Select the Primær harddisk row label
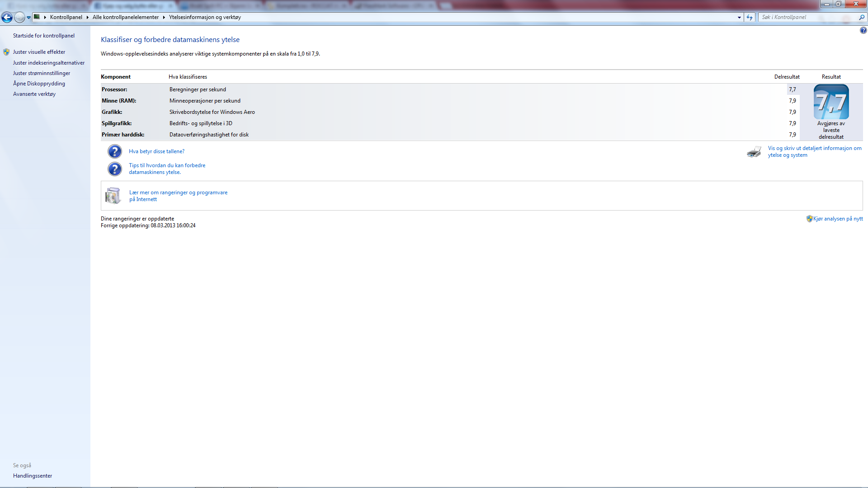The width and height of the screenshot is (868, 488). pos(123,135)
